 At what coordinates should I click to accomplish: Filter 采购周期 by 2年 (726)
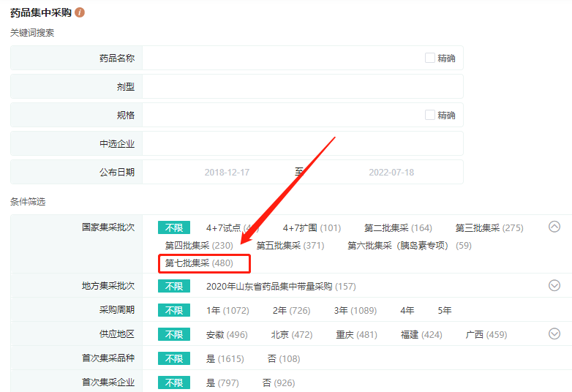[291, 310]
